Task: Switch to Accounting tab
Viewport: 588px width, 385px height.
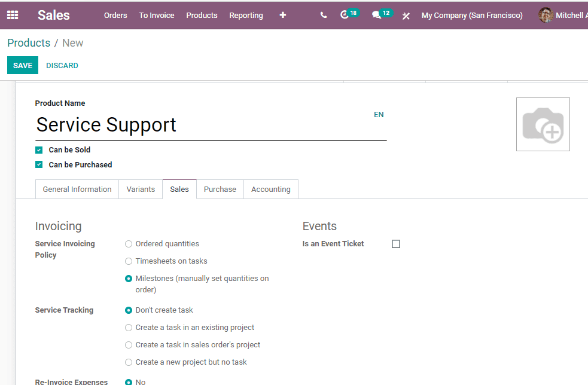Action: click(x=271, y=190)
